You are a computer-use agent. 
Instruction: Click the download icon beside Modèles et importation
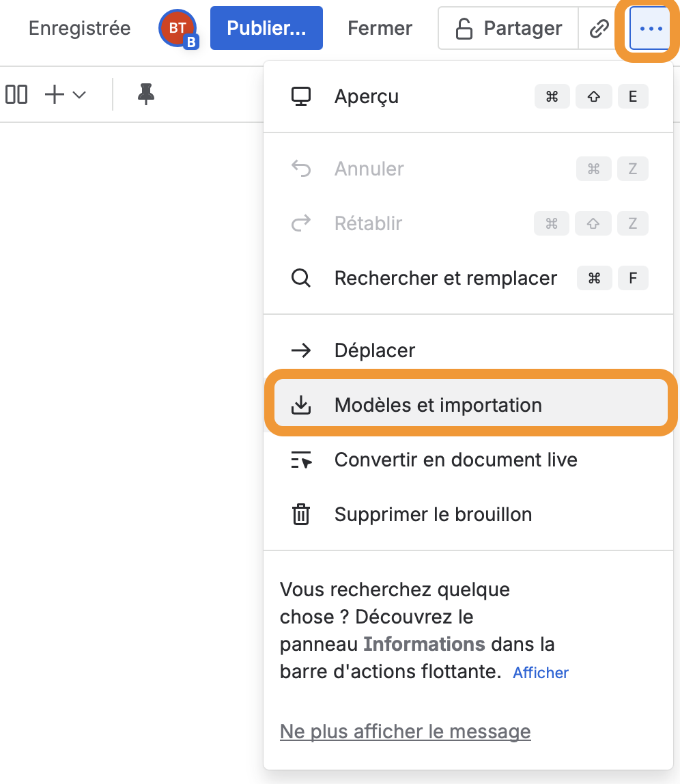pyautogui.click(x=301, y=405)
